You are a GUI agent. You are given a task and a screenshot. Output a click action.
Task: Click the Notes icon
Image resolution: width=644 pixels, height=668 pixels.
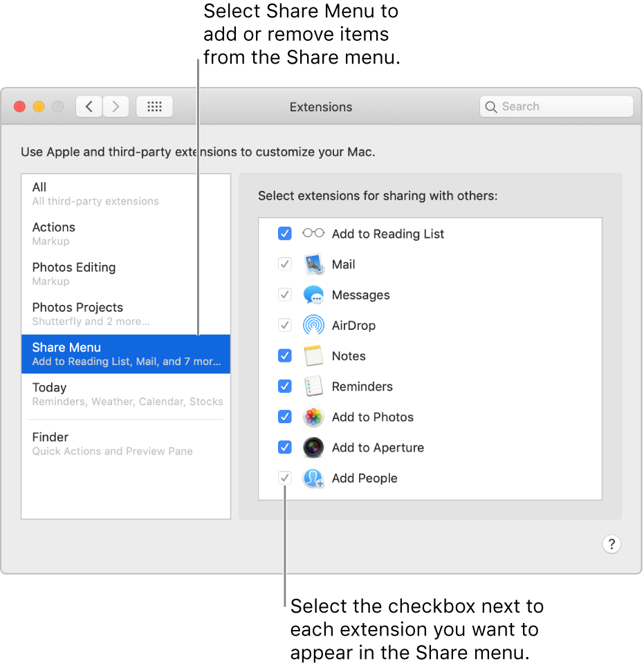[313, 355]
